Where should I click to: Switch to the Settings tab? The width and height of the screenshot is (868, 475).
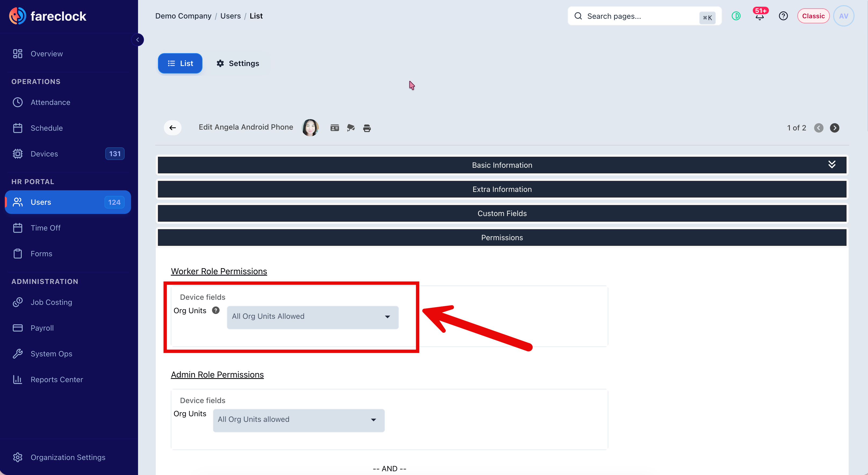238,63
